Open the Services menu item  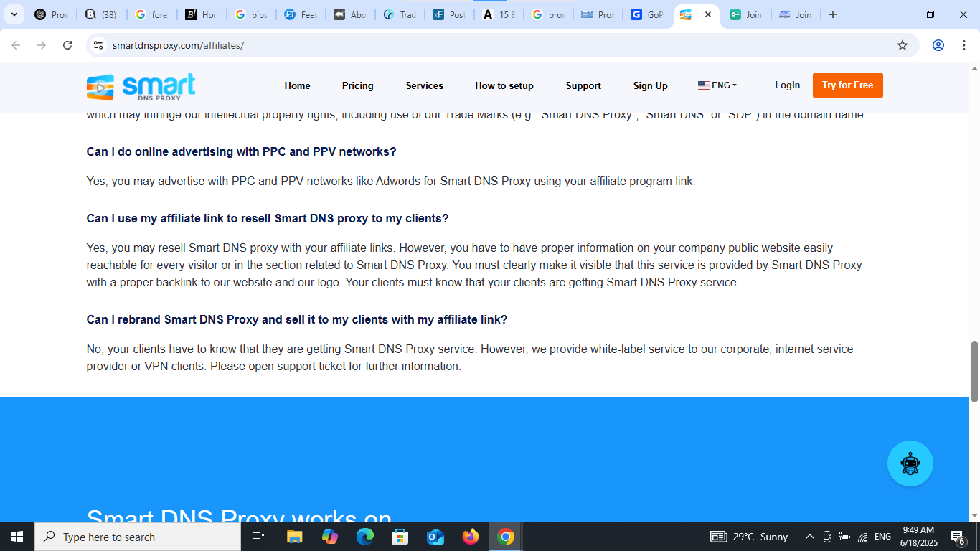425,85
